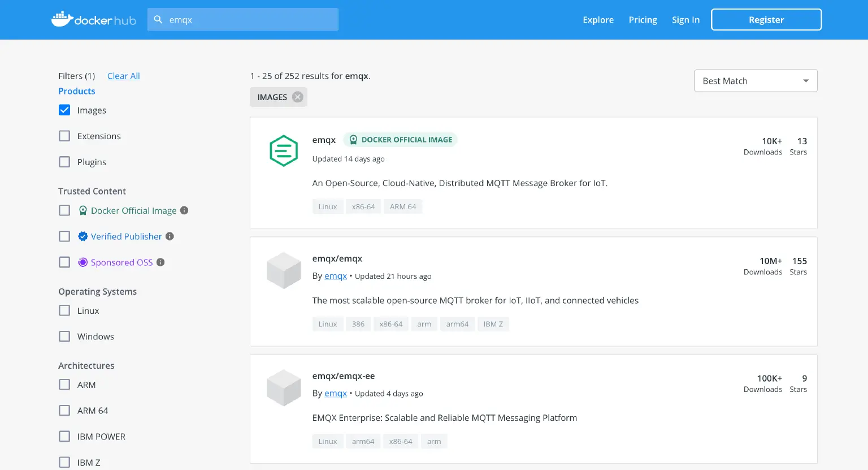Open the emqx/emqx-ee repository result
868x470 pixels.
click(344, 376)
